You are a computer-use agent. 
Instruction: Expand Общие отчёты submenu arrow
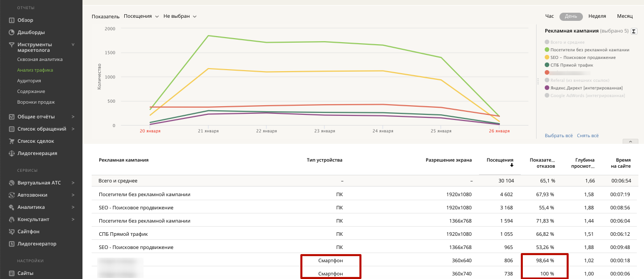73,117
